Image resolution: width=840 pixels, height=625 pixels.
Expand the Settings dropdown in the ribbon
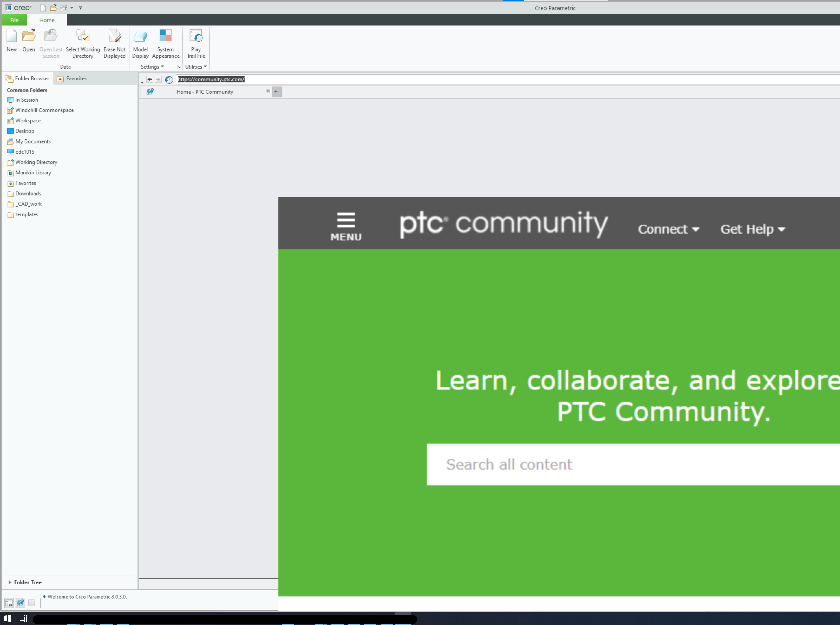152,67
